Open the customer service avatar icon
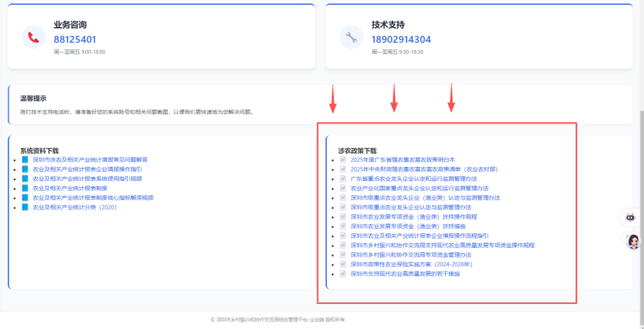The height and width of the screenshot is (329, 644). click(633, 241)
